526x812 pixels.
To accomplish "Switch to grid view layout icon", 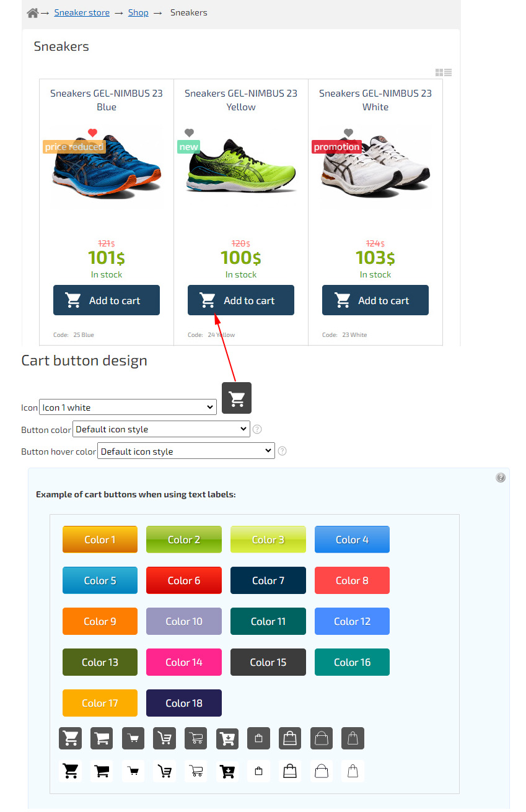I will click(x=439, y=73).
